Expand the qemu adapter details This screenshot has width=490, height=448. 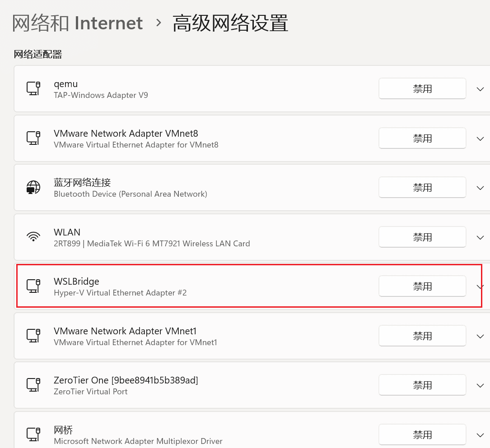pyautogui.click(x=480, y=89)
